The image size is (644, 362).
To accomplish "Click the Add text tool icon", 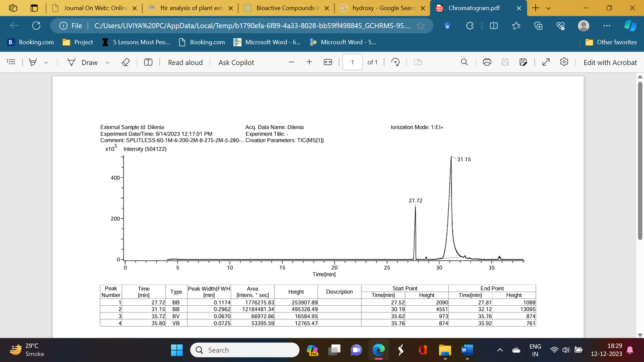I will pos(148,62).
